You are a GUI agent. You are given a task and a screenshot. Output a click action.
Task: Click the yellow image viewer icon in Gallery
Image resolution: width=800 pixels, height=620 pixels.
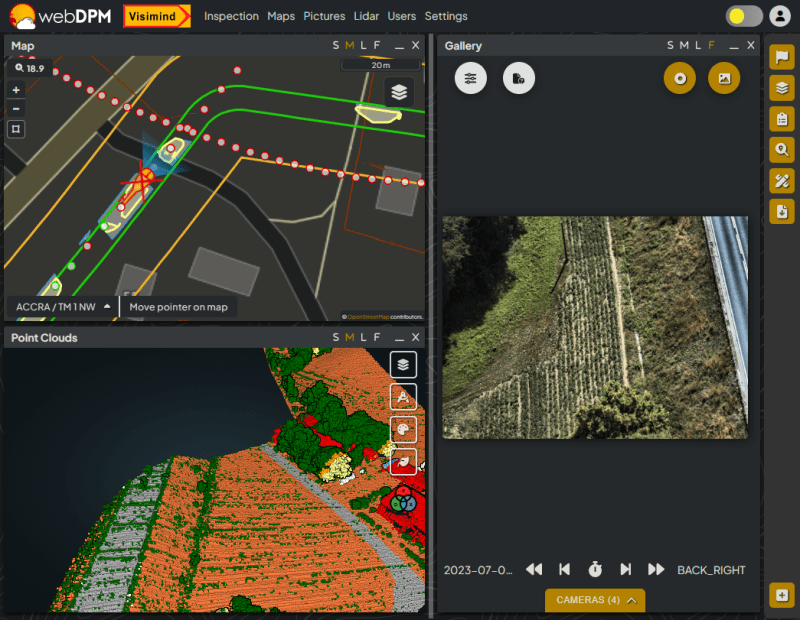[724, 78]
